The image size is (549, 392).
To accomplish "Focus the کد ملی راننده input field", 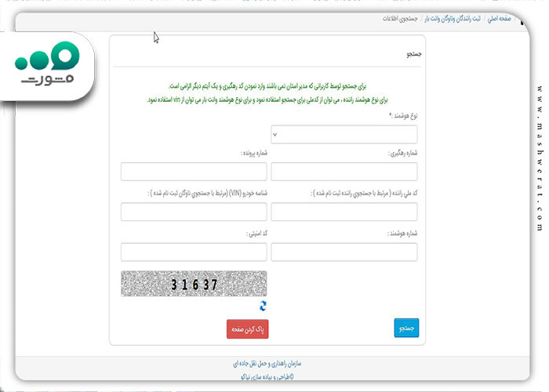I will (344, 212).
